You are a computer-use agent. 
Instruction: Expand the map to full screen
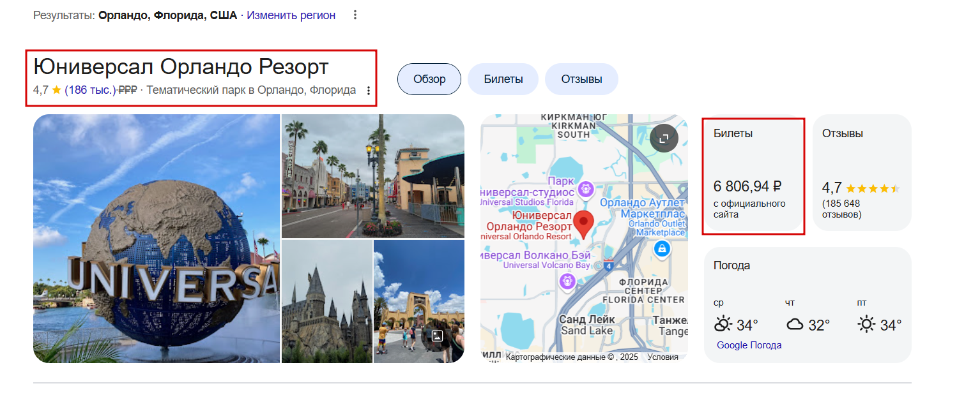pyautogui.click(x=664, y=138)
